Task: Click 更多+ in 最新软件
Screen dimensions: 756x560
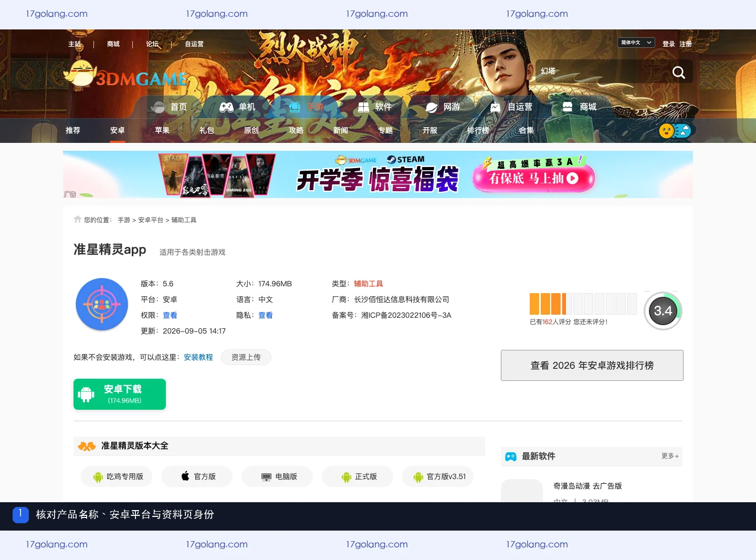Action: click(x=670, y=456)
